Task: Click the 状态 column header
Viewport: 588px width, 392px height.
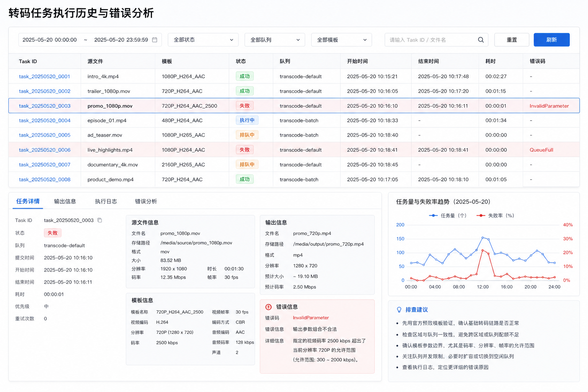Action: click(x=241, y=61)
